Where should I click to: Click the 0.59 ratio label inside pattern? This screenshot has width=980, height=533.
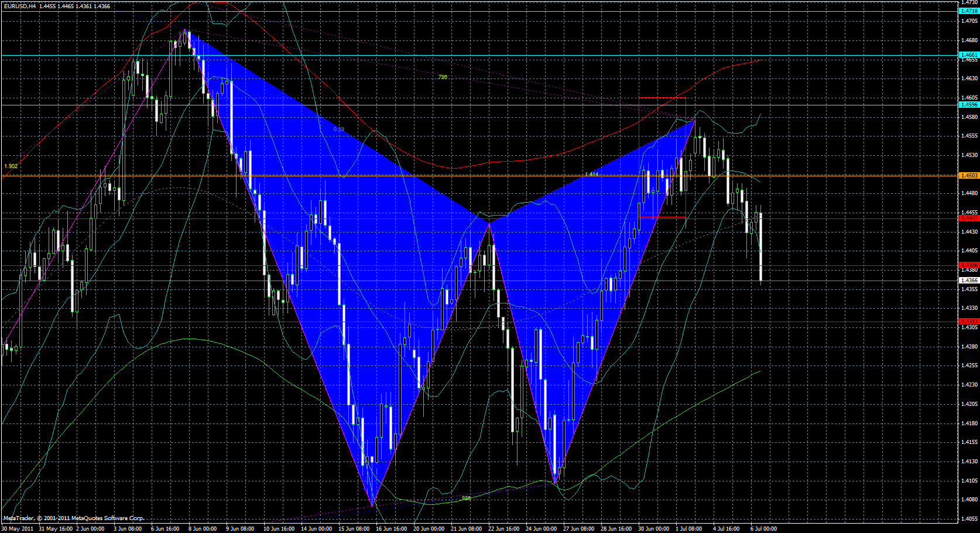coord(339,129)
